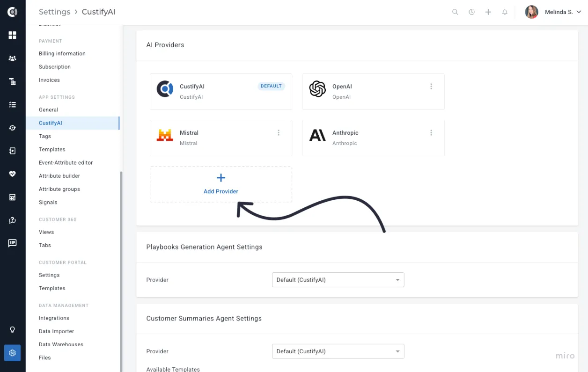
Task: Click the Anthropic provider logo
Action: tap(317, 135)
